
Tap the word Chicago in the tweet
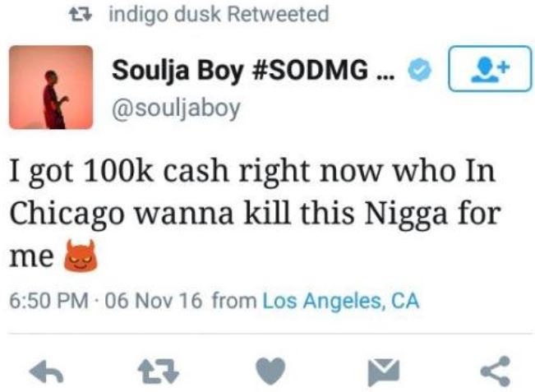(67, 215)
